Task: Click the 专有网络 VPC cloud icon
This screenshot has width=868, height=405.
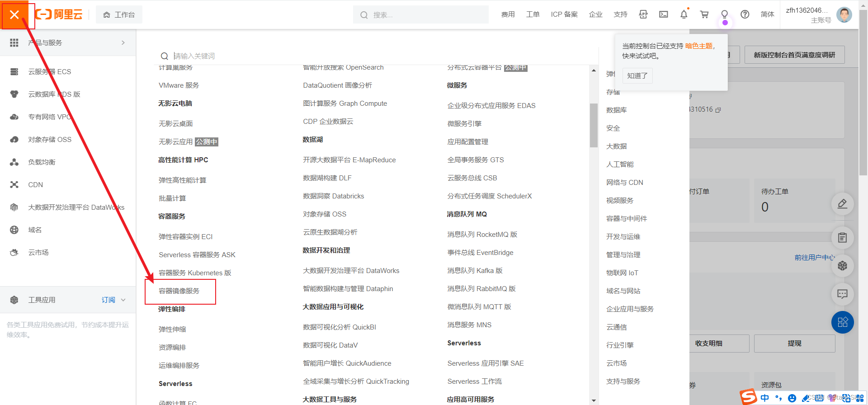Action: click(x=14, y=117)
